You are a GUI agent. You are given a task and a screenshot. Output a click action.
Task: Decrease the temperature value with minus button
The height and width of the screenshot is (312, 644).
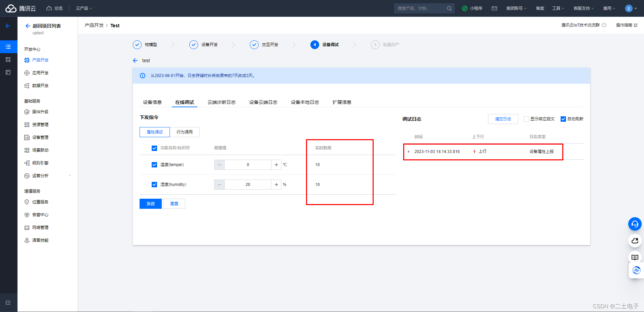coord(220,165)
